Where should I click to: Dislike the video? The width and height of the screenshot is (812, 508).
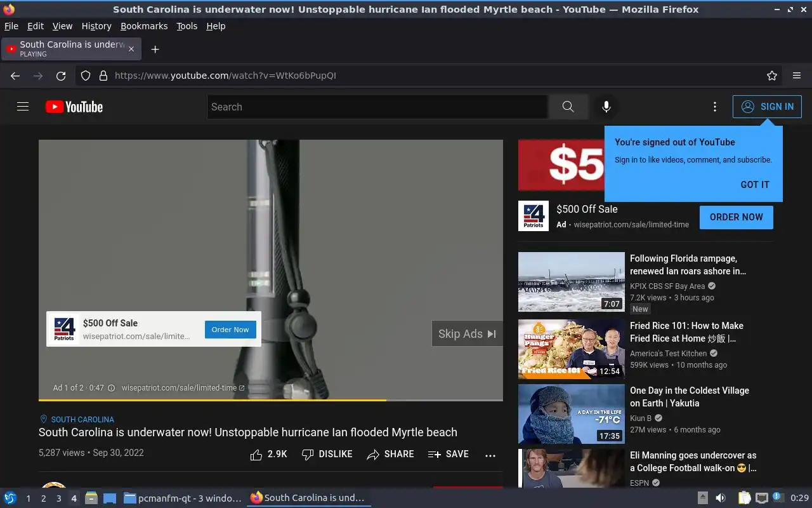click(x=327, y=455)
